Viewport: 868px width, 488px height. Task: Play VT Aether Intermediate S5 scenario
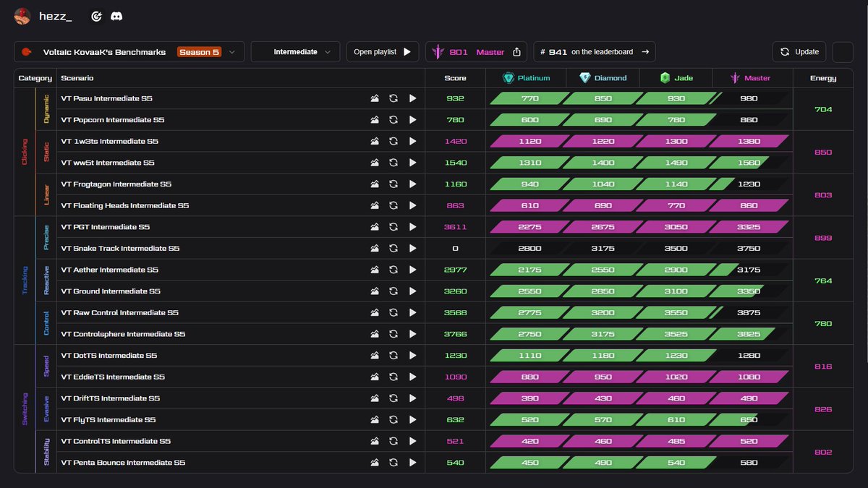point(413,270)
